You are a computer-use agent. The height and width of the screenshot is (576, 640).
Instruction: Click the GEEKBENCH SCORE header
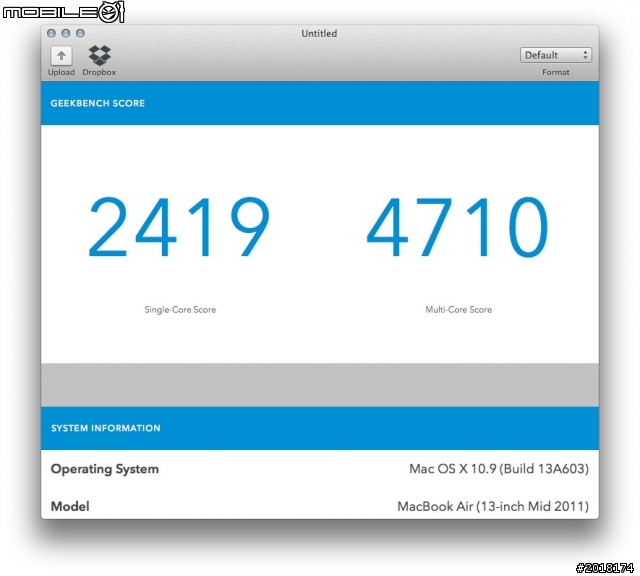[x=98, y=103]
